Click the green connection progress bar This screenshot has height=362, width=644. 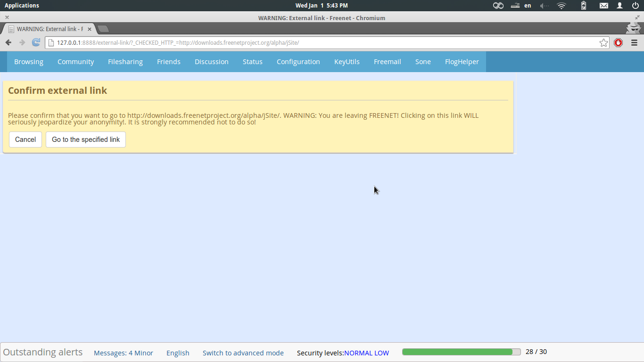[461, 352]
